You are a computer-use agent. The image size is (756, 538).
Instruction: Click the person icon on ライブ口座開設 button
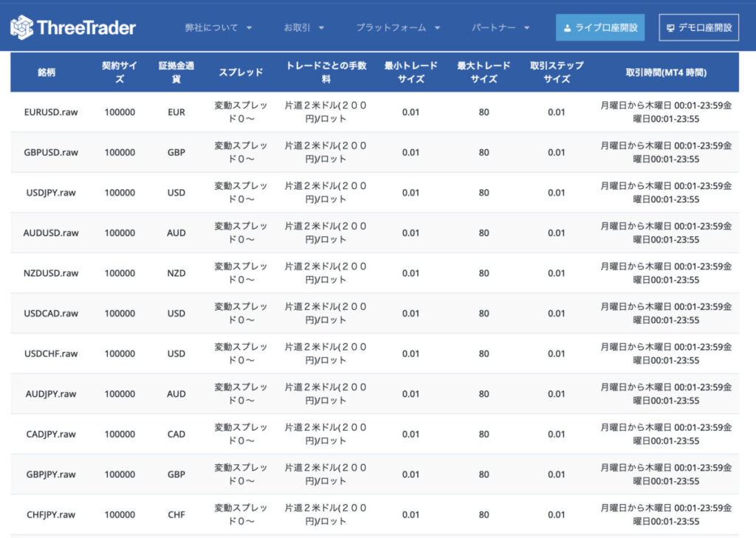click(566, 26)
